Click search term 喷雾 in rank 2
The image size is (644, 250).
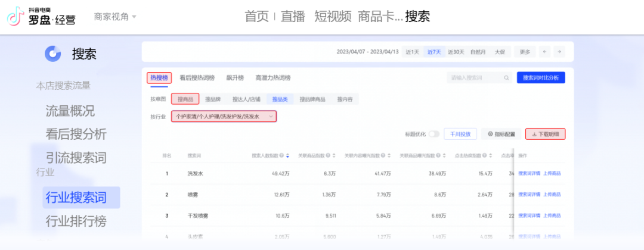(x=193, y=195)
